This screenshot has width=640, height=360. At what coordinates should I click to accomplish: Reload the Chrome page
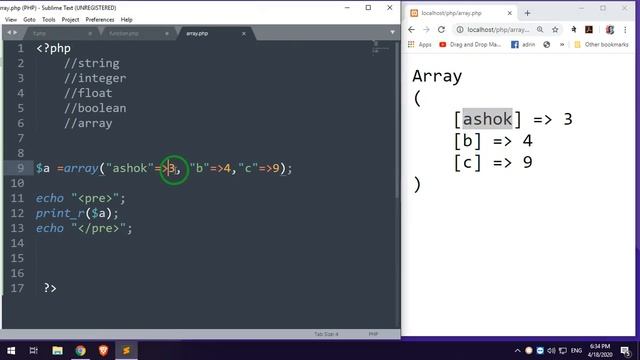pyautogui.click(x=441, y=29)
